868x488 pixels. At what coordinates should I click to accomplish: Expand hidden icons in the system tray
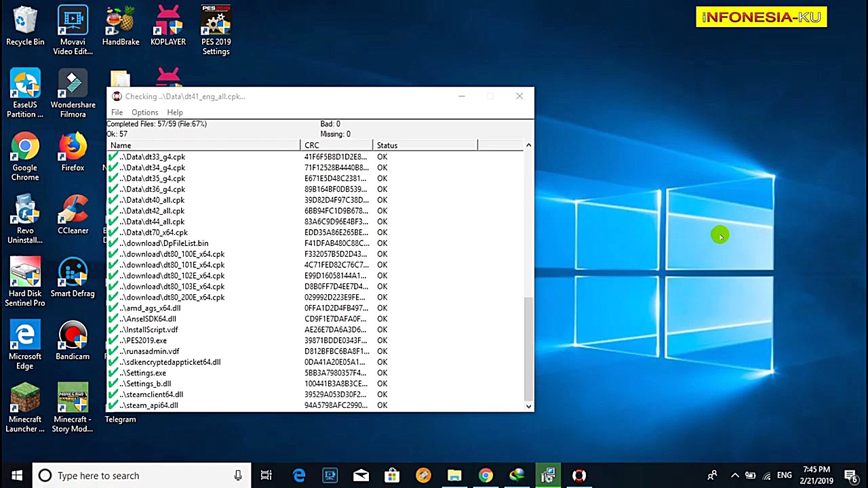pos(735,475)
